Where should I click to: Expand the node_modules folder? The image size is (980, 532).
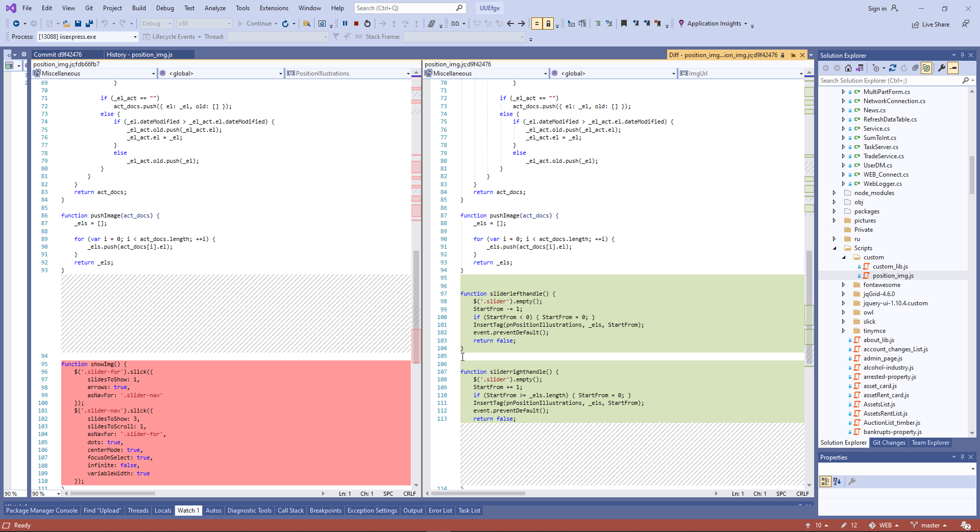tap(835, 193)
